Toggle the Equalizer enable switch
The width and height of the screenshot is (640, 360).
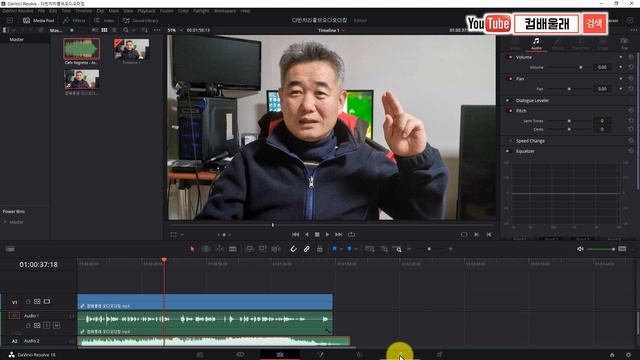point(508,151)
